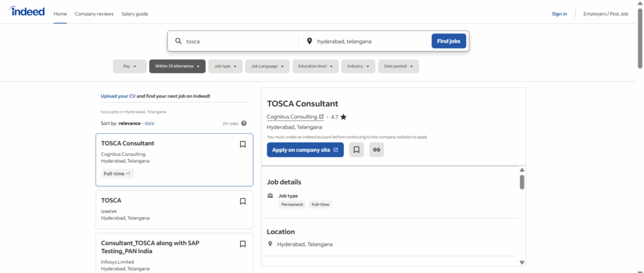
Task: Open Consultant_TOSCA along with SAP Testing job
Action: (x=150, y=247)
